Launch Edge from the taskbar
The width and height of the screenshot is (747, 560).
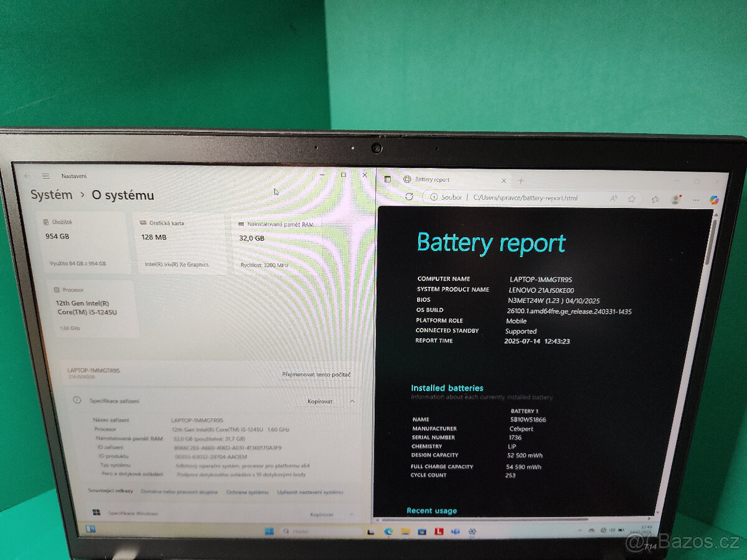click(x=389, y=531)
